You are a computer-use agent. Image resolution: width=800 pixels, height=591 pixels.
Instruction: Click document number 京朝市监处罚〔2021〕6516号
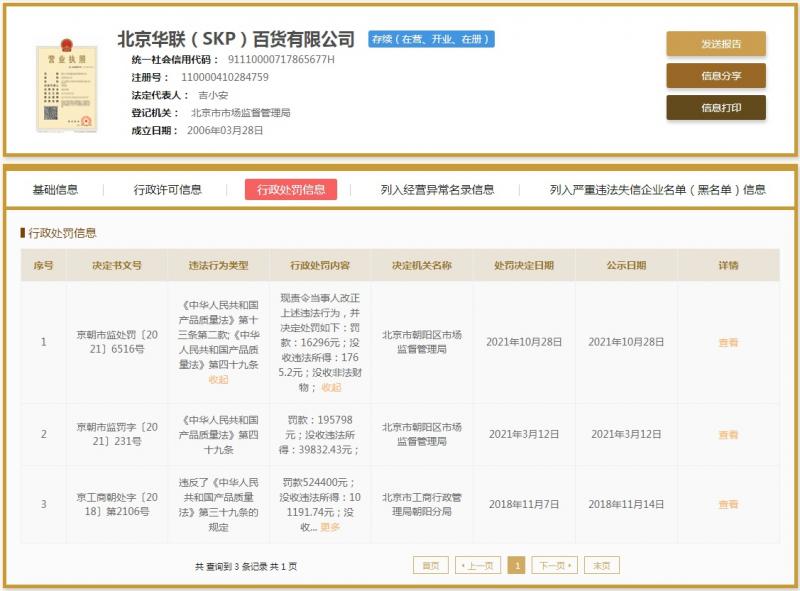(x=117, y=342)
